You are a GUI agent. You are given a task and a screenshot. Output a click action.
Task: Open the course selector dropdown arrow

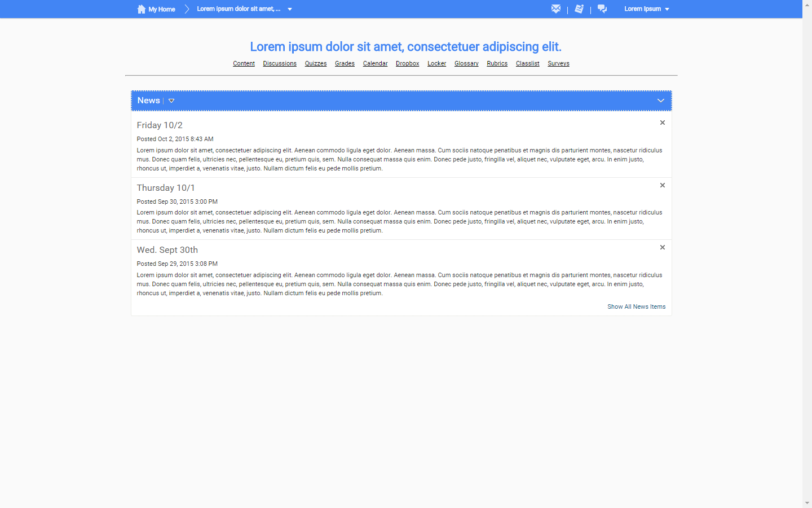[x=290, y=9]
